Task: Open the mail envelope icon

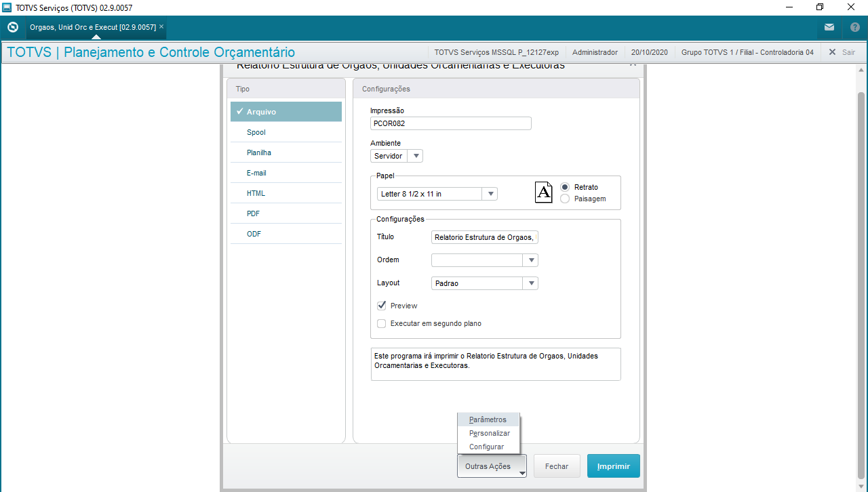Action: [x=829, y=28]
